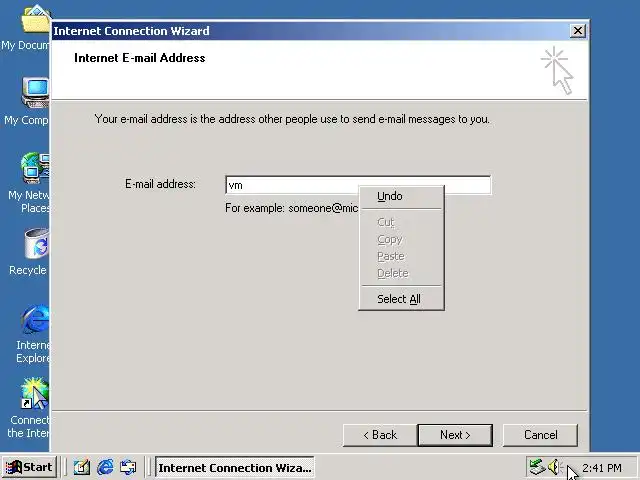Screen dimensions: 640x480
Task: Launch Internet Explorer from quick launch bar
Action: 105,467
